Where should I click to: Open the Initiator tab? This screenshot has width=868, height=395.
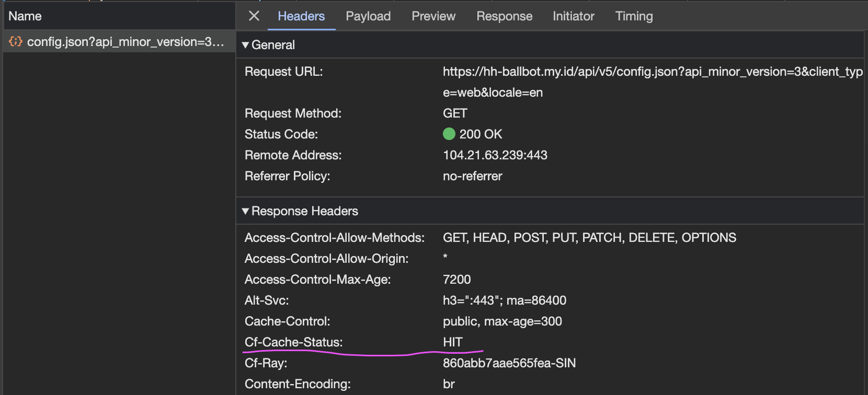[x=573, y=16]
